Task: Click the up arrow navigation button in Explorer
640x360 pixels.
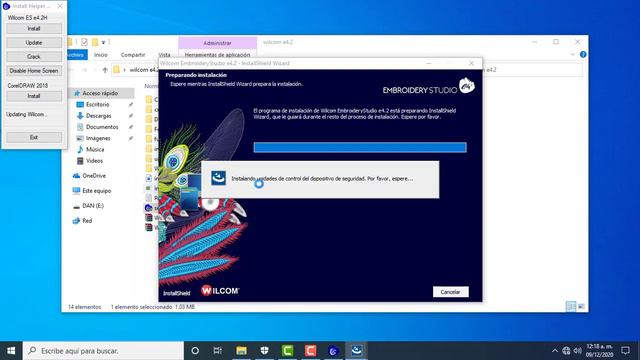Action: point(105,70)
